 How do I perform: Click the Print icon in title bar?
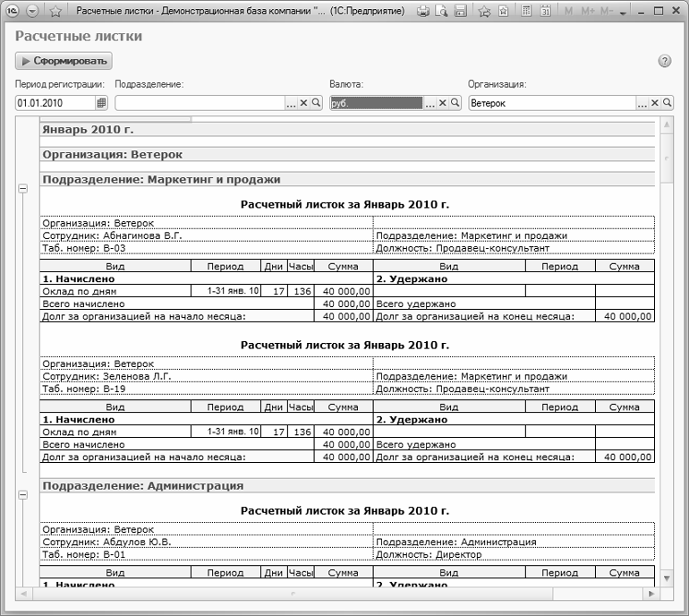click(422, 11)
